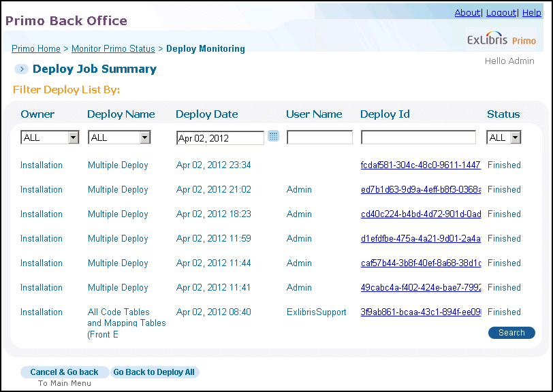Open deploy ID fcdaf581-304c-48c0-9611-1447
Screen dimensions: 553x392
point(421,165)
